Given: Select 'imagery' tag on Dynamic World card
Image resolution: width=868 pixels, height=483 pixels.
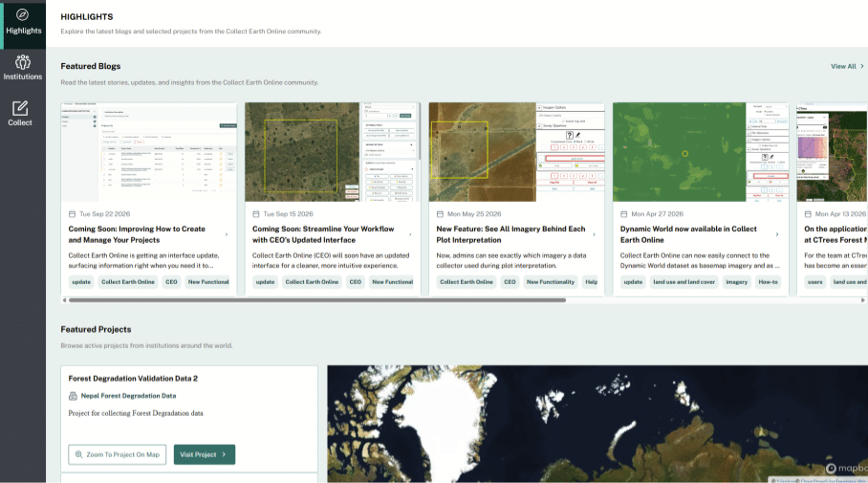Looking at the screenshot, I should click(737, 282).
